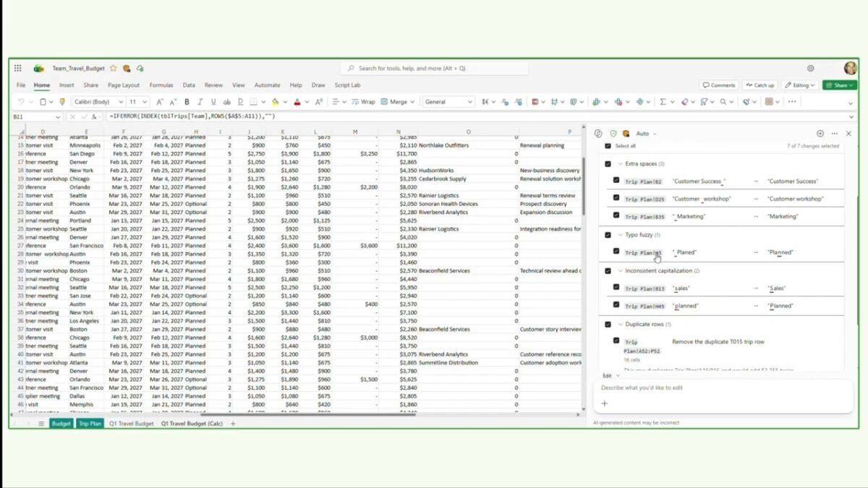868x488 pixels.
Task: Toggle the Duplicate rows group checkbox
Action: (608, 325)
